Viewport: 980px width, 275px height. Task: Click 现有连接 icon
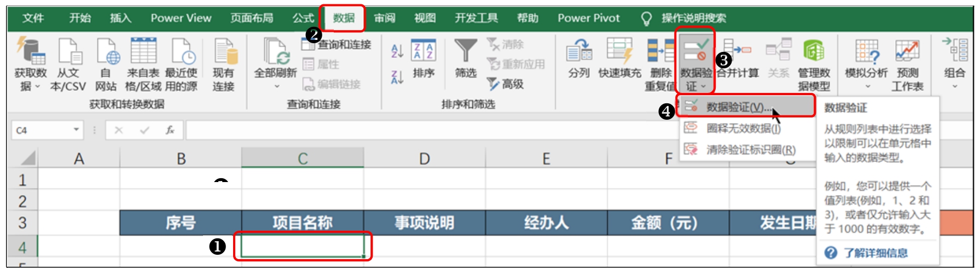(x=225, y=50)
